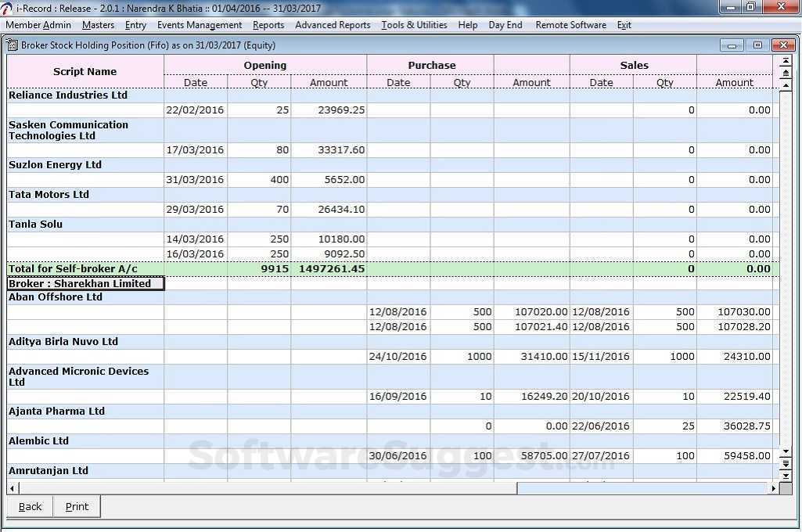This screenshot has height=532, width=802.
Task: Click the page-down arrow on the vertical scrollbar
Action: pyautogui.click(x=786, y=464)
